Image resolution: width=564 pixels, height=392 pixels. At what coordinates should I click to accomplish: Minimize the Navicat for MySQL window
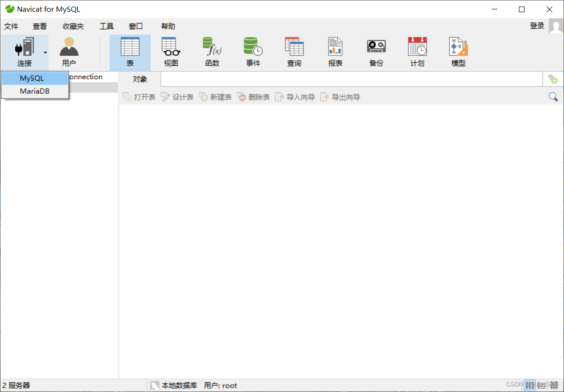point(494,9)
